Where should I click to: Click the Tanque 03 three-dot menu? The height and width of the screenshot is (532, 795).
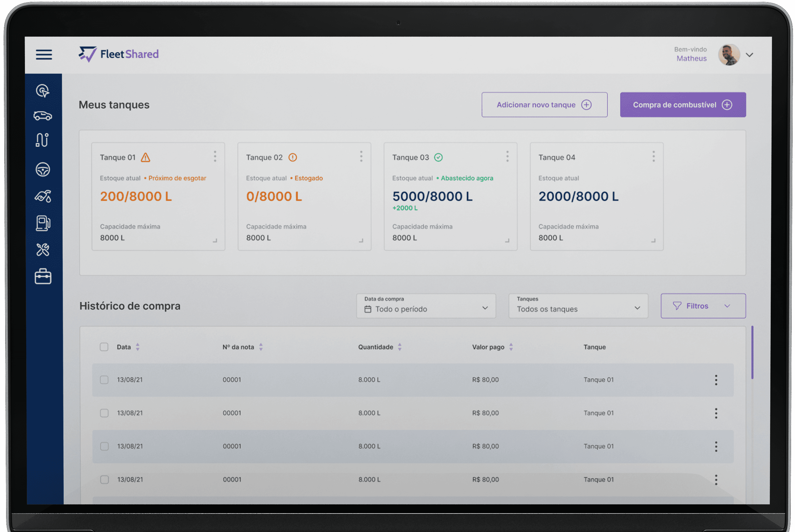coord(508,156)
